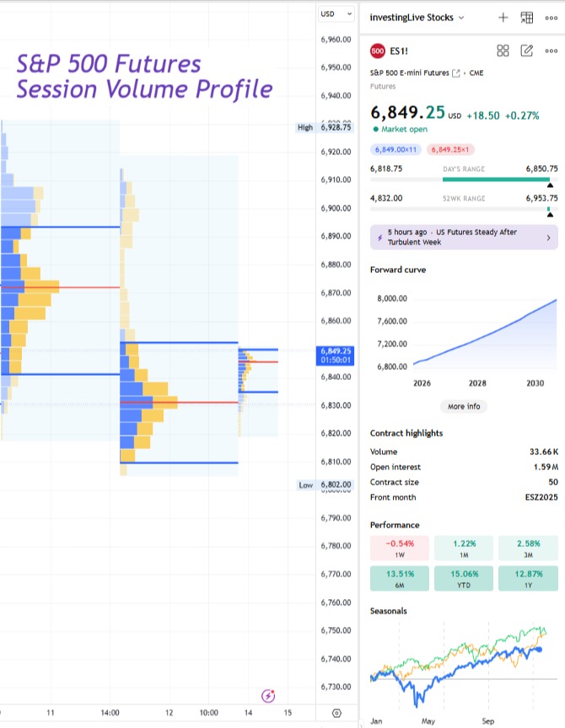This screenshot has width=565, height=728.
Task: Open the watchlist grid view icon
Action: [x=526, y=18]
